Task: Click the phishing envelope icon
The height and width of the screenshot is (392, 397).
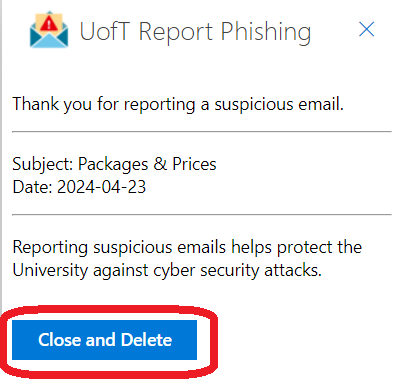Action: [x=49, y=30]
